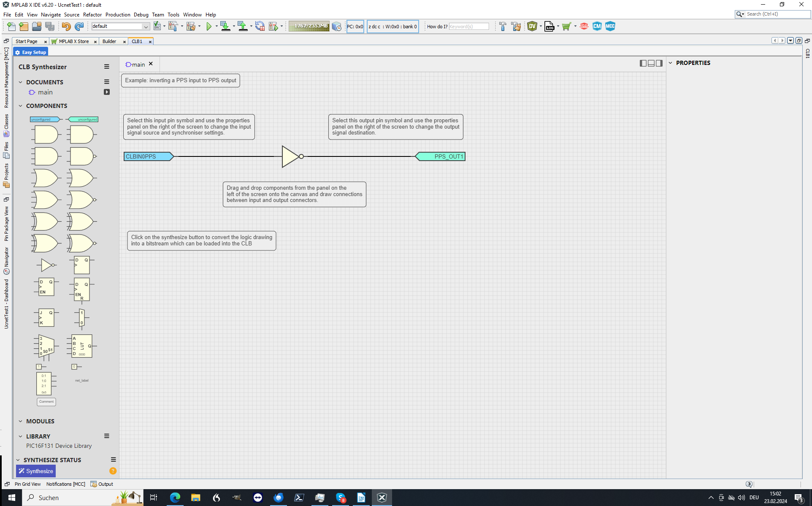Click Make and Program Device icon

[225, 27]
